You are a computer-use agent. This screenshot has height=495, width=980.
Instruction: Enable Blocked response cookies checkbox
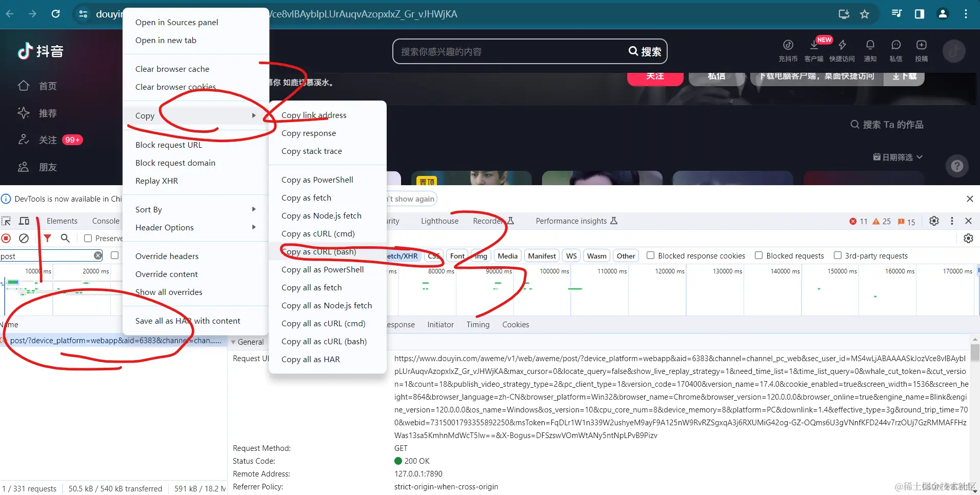(x=650, y=255)
